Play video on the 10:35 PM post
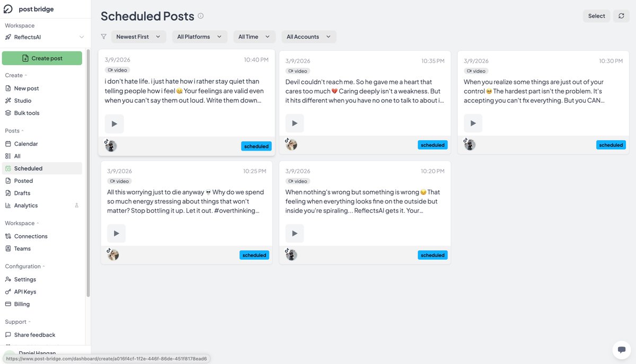The width and height of the screenshot is (636, 364). (x=295, y=123)
